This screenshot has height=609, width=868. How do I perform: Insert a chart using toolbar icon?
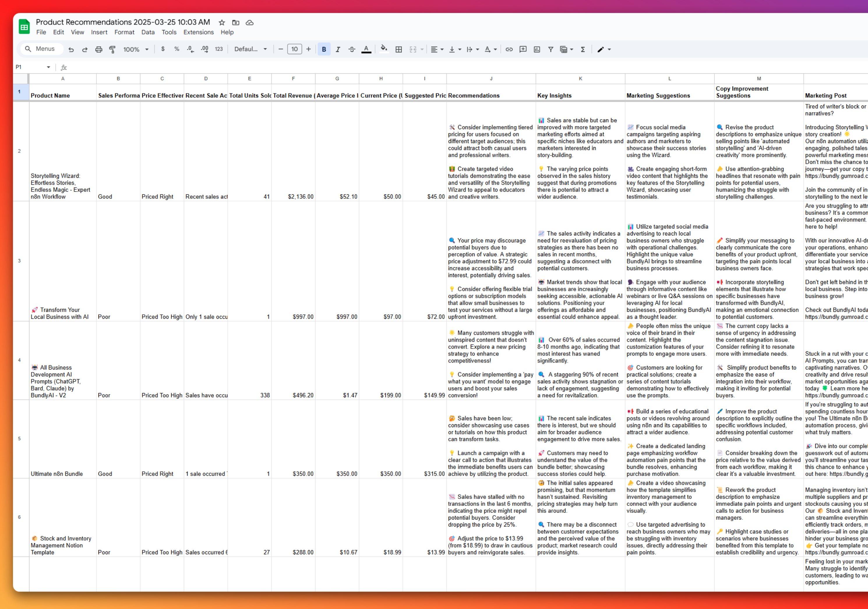tap(537, 49)
